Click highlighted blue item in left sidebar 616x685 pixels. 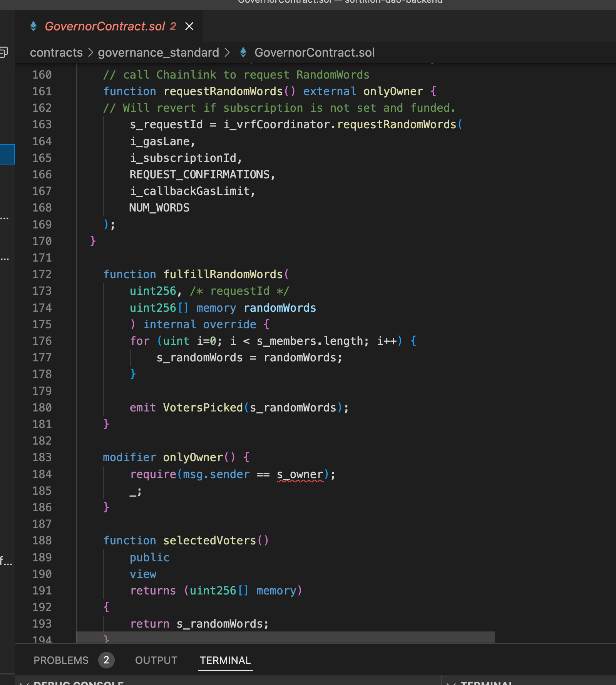click(7, 154)
